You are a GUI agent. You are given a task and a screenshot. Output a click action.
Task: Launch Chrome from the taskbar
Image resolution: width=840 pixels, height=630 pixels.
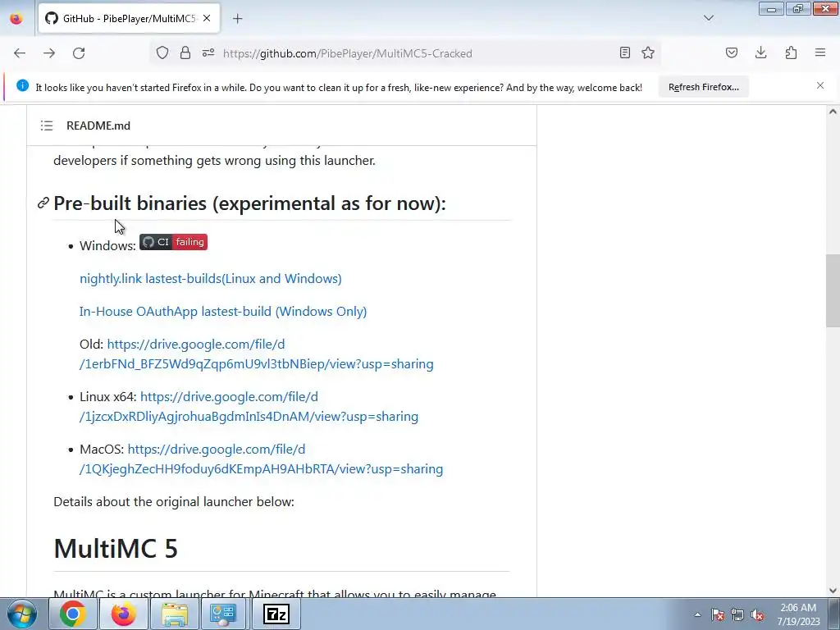73,614
